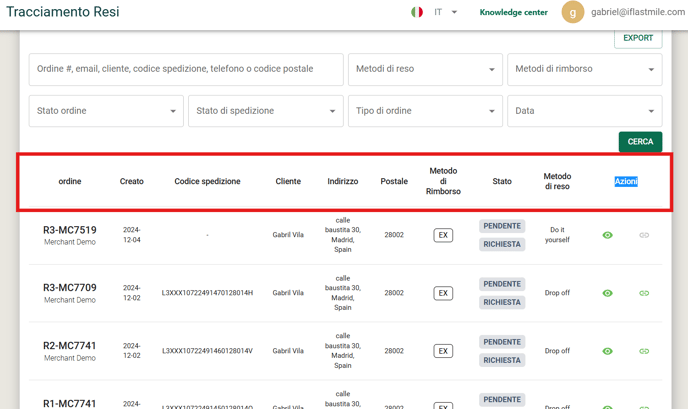Screen dimensions: 688x409
Task: Click PENDENTE status badge for R3-MC7519
Action: coord(502,226)
